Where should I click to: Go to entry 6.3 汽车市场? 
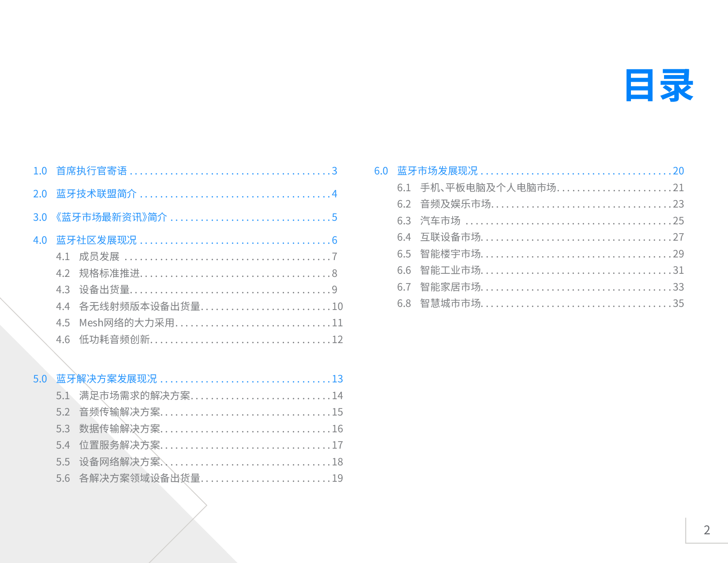[x=540, y=221]
